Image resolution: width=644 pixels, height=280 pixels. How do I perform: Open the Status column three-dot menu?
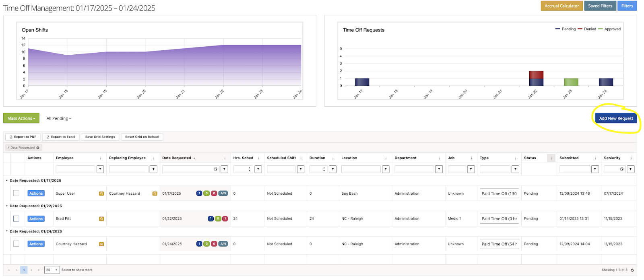tap(551, 158)
